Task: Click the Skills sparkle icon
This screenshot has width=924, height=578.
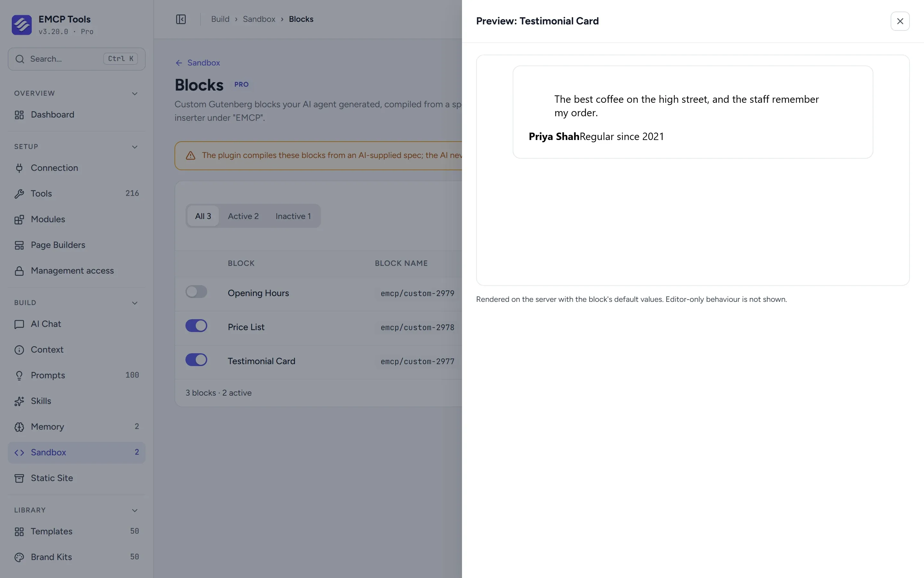Action: coord(19,401)
